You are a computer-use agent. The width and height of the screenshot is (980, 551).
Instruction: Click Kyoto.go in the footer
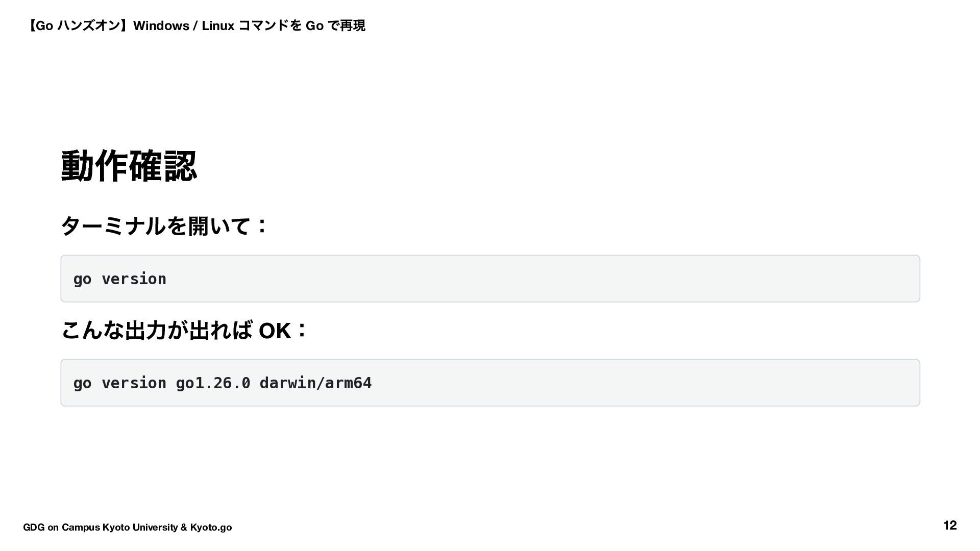point(211,528)
